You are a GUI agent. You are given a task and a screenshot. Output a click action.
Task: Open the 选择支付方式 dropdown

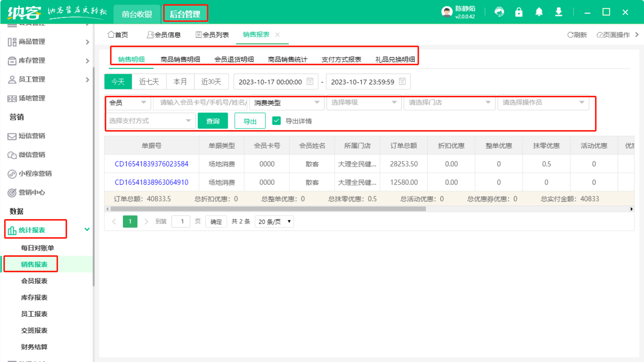click(150, 121)
